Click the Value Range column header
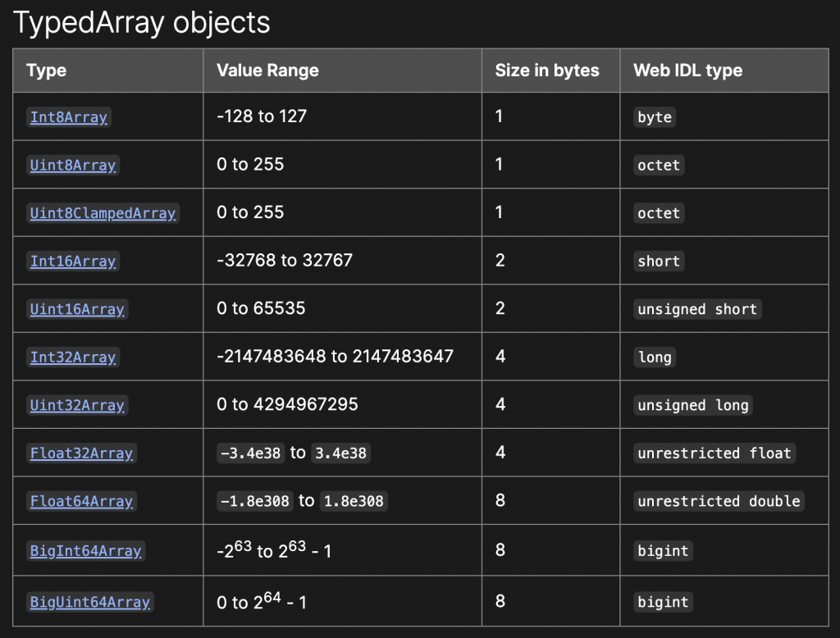Viewport: 840px width, 638px height. coord(267,71)
